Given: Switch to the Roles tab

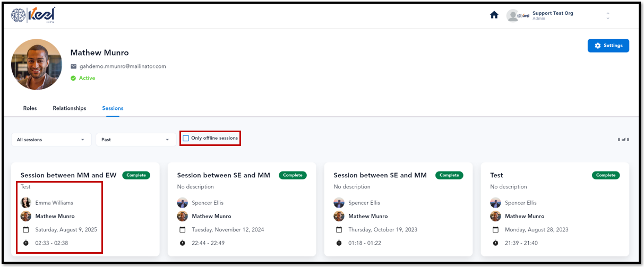Looking at the screenshot, I should click(x=30, y=108).
